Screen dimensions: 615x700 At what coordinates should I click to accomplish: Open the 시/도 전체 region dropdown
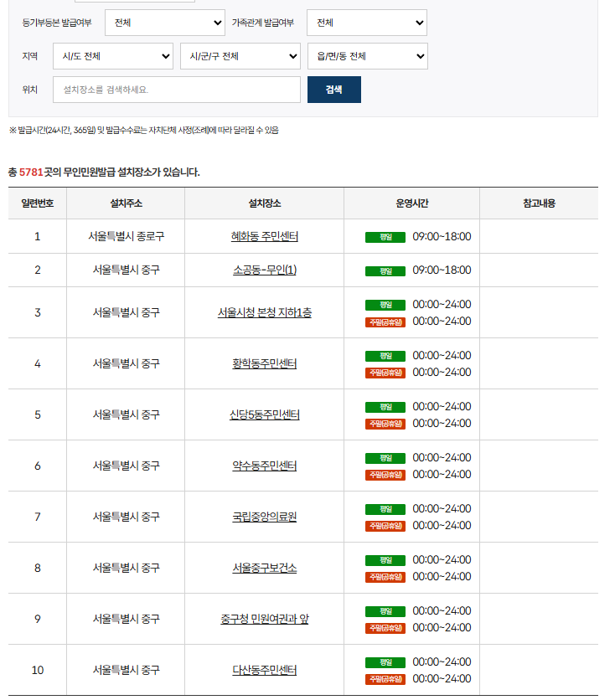click(x=112, y=56)
